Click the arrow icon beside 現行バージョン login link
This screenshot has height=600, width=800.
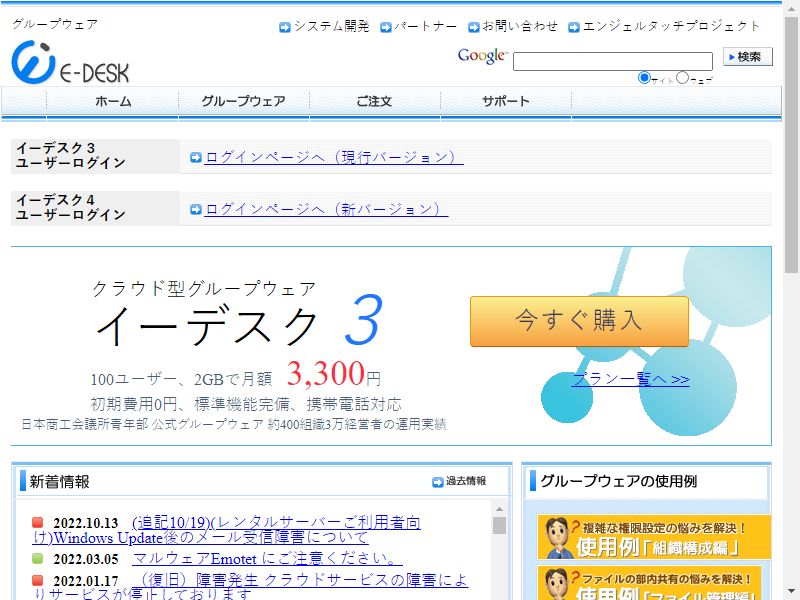tap(195, 158)
